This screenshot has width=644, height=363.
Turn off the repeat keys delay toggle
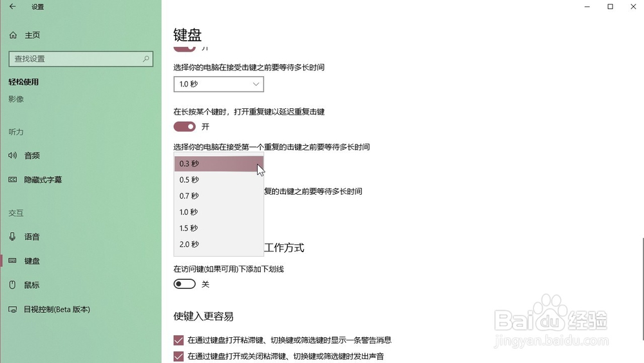click(x=185, y=126)
